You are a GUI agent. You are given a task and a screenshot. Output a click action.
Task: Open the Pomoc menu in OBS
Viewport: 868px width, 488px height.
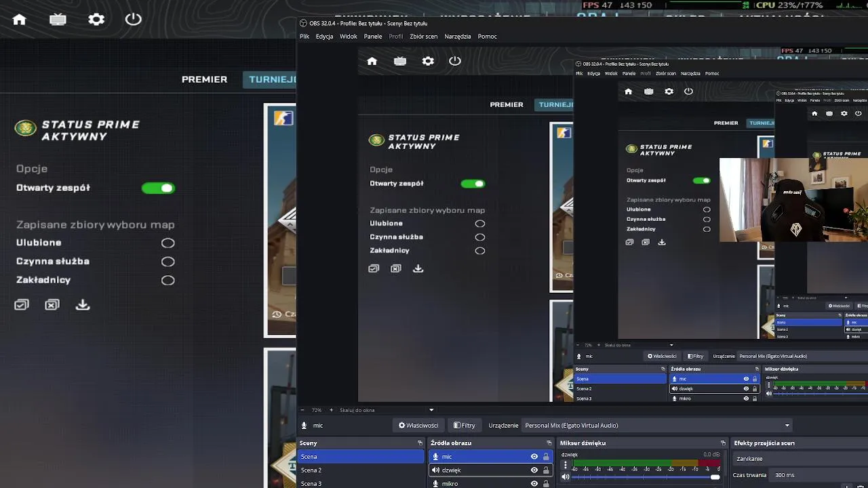point(488,37)
